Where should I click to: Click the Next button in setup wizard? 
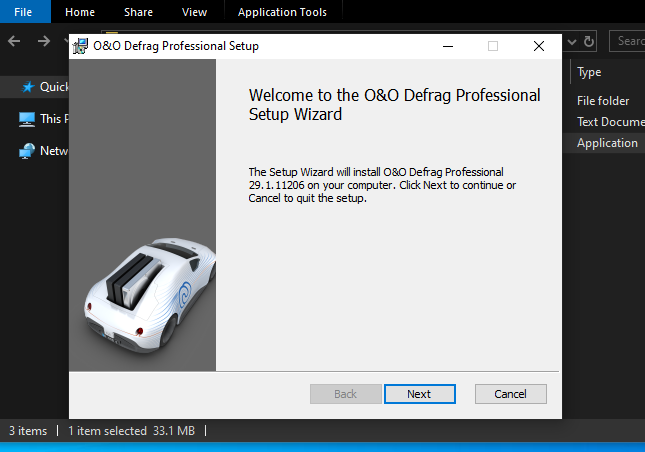pyautogui.click(x=420, y=394)
